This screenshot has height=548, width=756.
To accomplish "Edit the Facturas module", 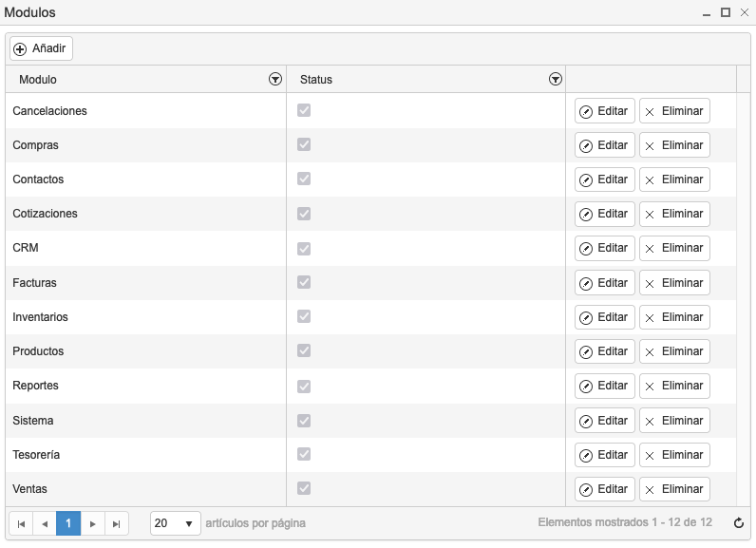I will pyautogui.click(x=605, y=283).
